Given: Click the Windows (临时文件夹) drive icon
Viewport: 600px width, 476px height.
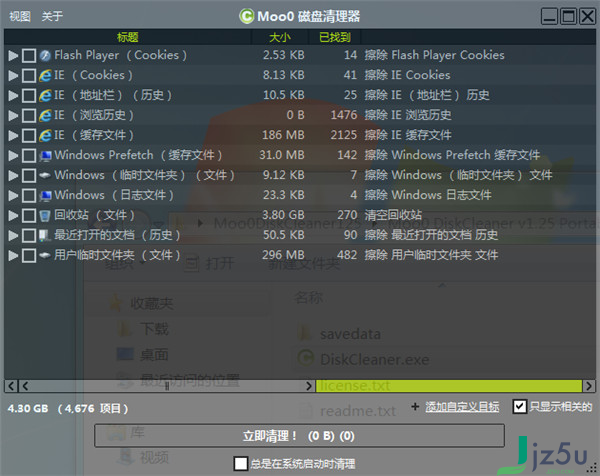Looking at the screenshot, I should pos(45,175).
